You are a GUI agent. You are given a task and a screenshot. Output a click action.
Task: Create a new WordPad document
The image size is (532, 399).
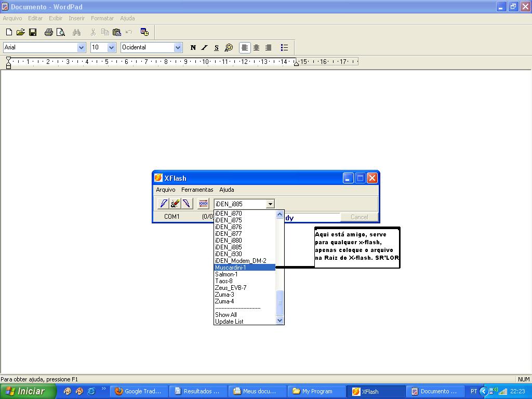[x=9, y=32]
